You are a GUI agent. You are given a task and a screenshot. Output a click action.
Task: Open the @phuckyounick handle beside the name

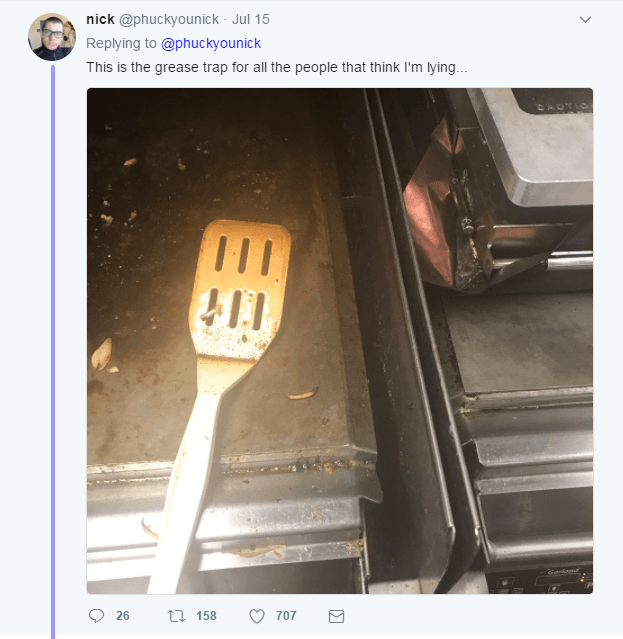click(169, 19)
